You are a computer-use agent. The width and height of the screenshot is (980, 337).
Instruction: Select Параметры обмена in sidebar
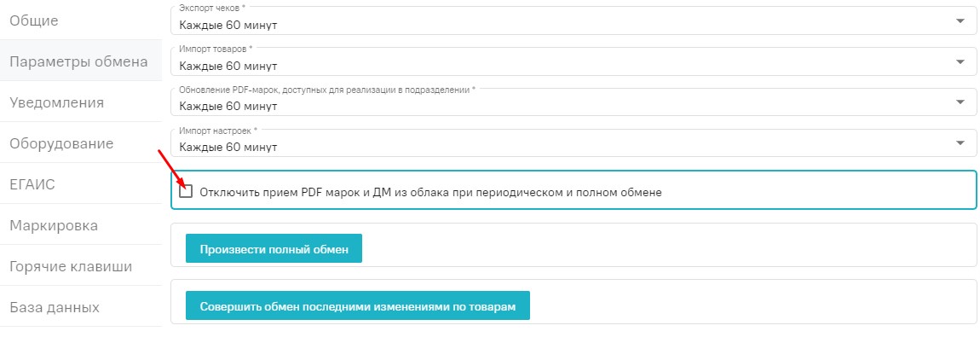pyautogui.click(x=81, y=61)
